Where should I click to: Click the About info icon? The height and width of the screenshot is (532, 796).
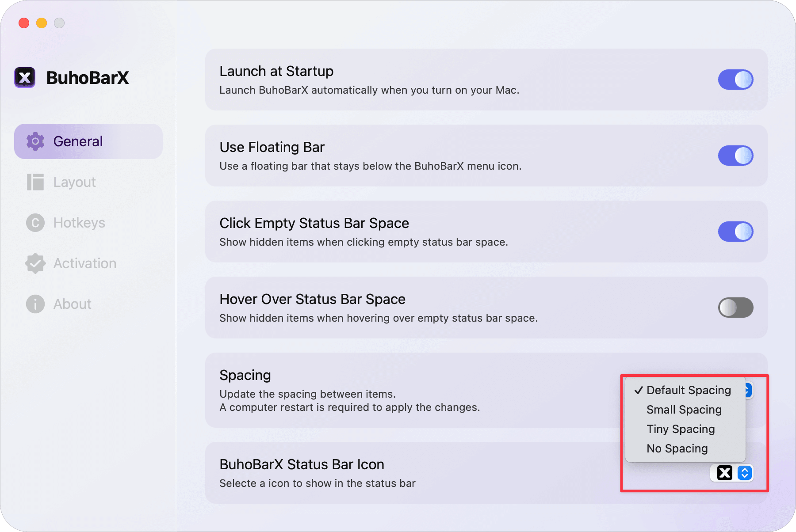(x=35, y=304)
